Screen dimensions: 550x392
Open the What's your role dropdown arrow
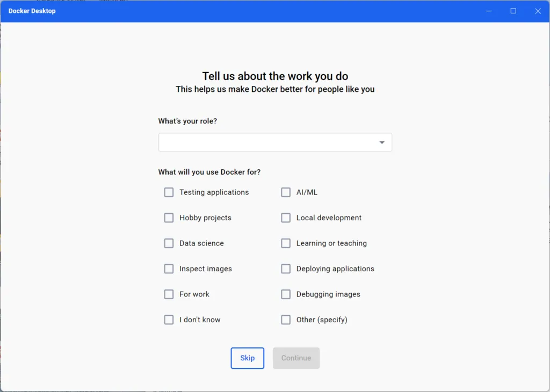(x=382, y=142)
